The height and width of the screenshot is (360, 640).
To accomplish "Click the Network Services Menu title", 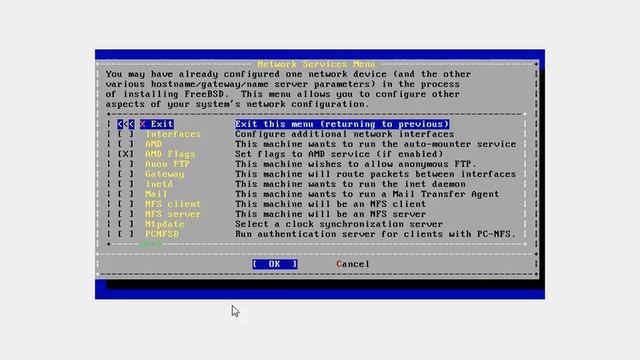I will tap(316, 64).
